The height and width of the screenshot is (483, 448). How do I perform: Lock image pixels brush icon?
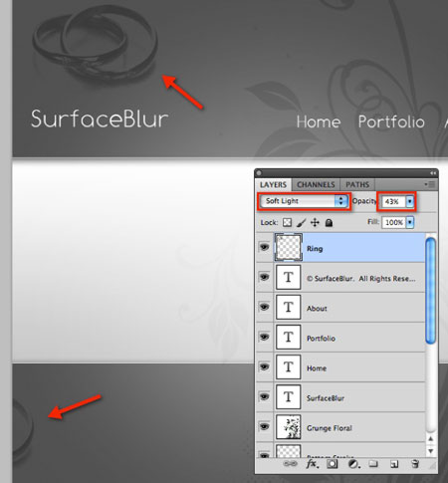[301, 222]
